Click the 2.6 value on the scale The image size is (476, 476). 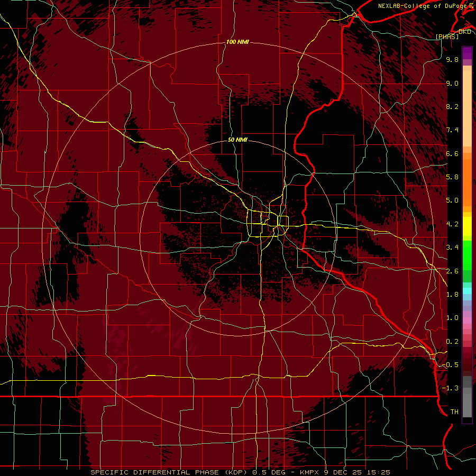tap(452, 271)
